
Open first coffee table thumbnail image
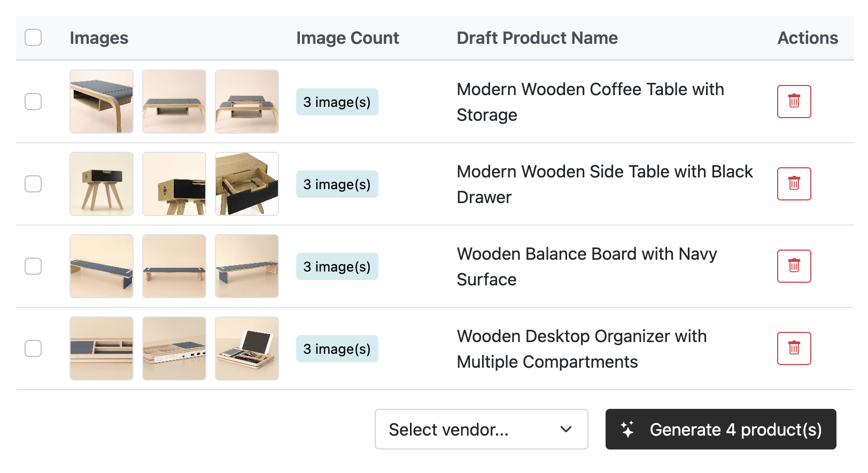(102, 102)
